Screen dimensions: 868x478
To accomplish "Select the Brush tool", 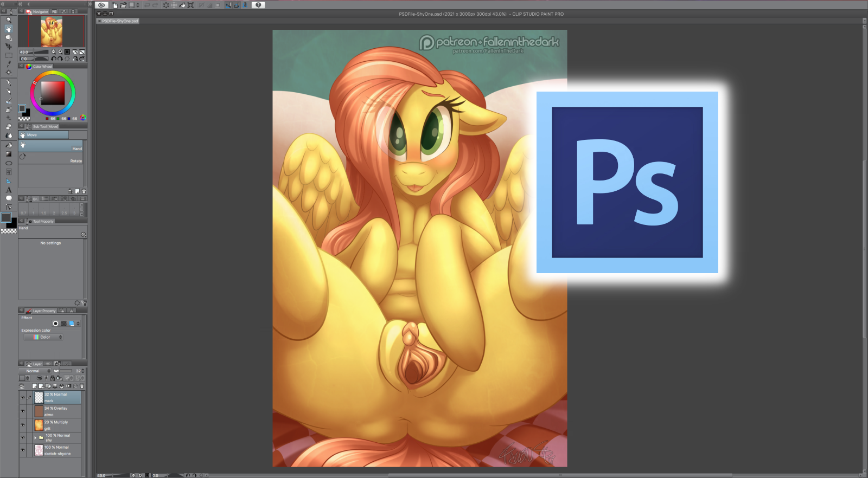I will coord(9,100).
